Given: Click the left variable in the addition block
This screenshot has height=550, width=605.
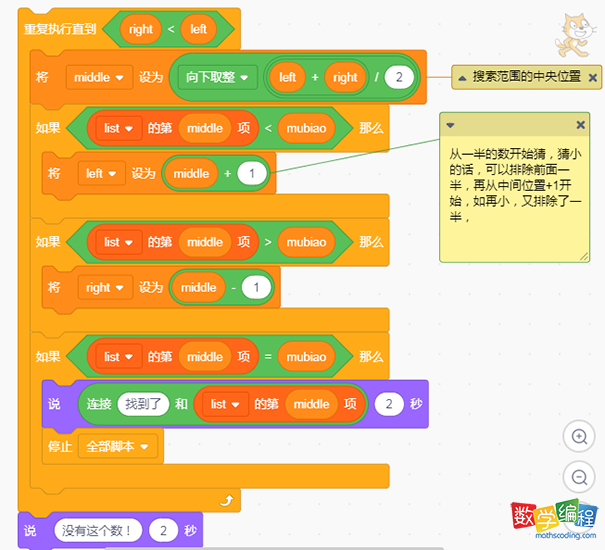Looking at the screenshot, I should (x=287, y=77).
